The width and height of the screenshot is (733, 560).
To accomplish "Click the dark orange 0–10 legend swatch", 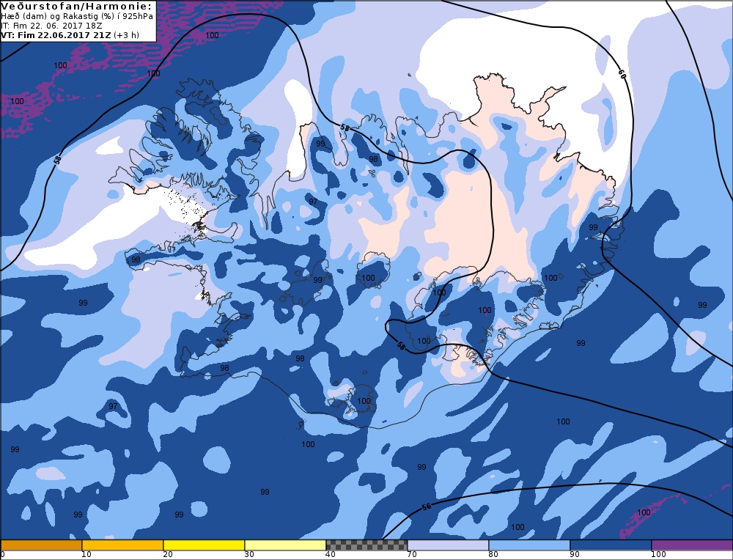I will [41, 545].
